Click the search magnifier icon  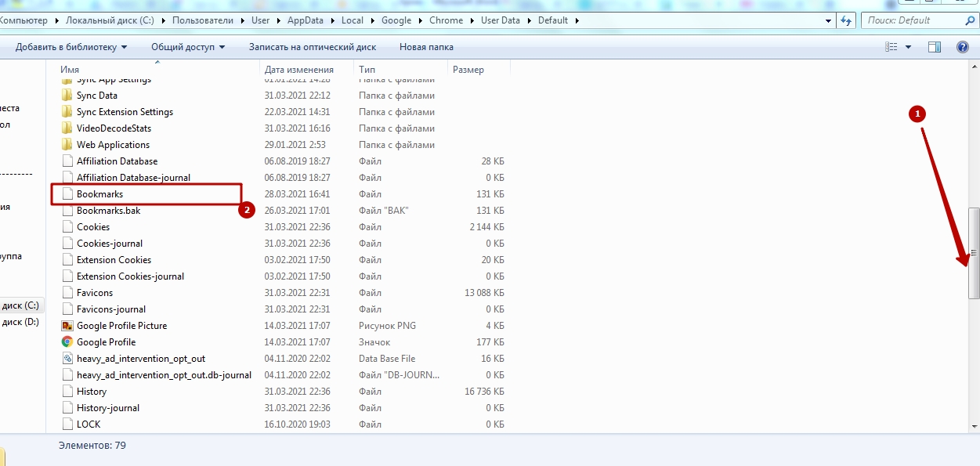click(x=969, y=20)
